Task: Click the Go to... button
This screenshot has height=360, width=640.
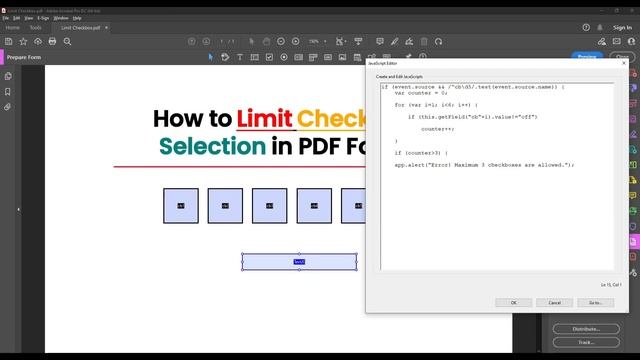Action: coord(596,302)
